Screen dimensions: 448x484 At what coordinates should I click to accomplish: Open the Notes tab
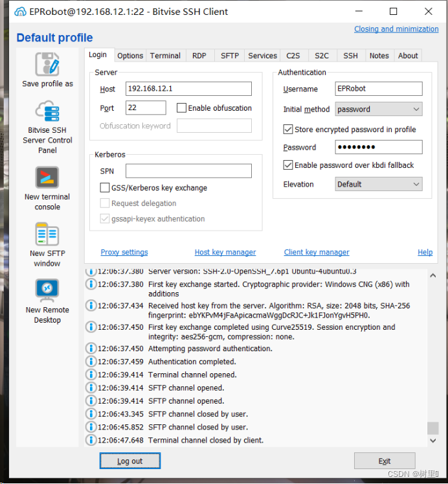tap(379, 56)
